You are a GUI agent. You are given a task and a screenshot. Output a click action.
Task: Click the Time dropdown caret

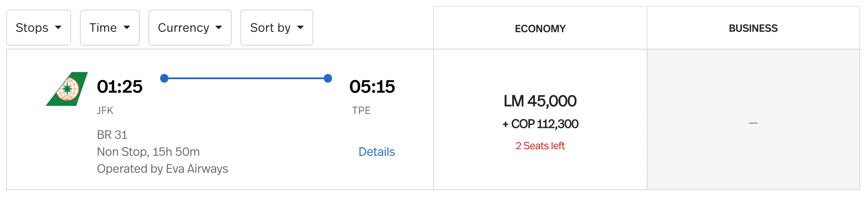[127, 28]
